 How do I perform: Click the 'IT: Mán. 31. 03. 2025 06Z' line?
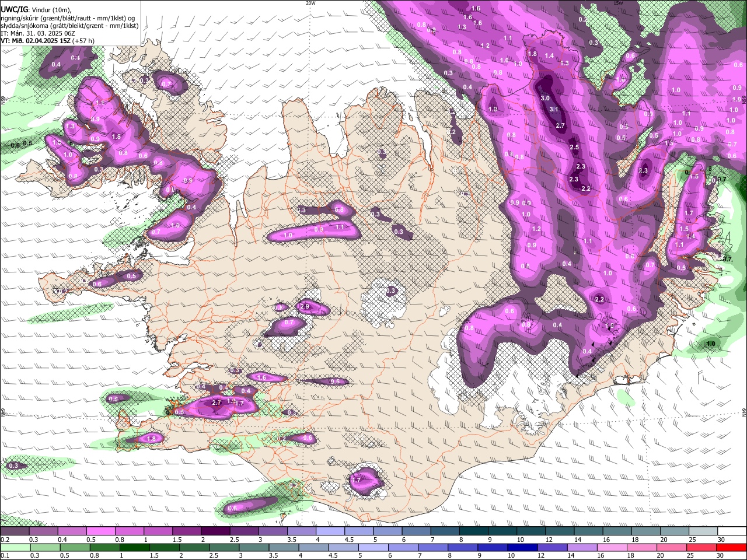point(38,33)
